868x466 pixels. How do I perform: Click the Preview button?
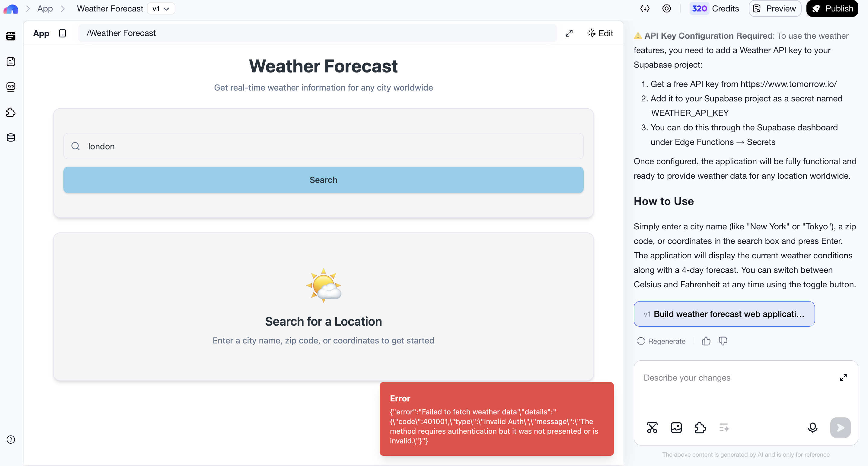tap(775, 8)
